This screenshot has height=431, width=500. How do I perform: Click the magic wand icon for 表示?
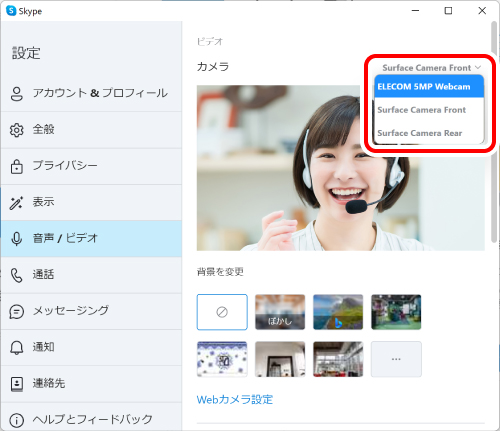click(x=16, y=203)
